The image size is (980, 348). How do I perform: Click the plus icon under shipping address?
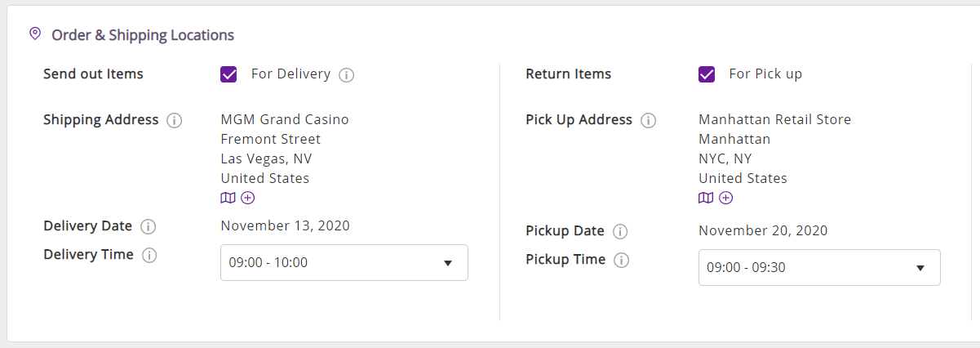(248, 198)
